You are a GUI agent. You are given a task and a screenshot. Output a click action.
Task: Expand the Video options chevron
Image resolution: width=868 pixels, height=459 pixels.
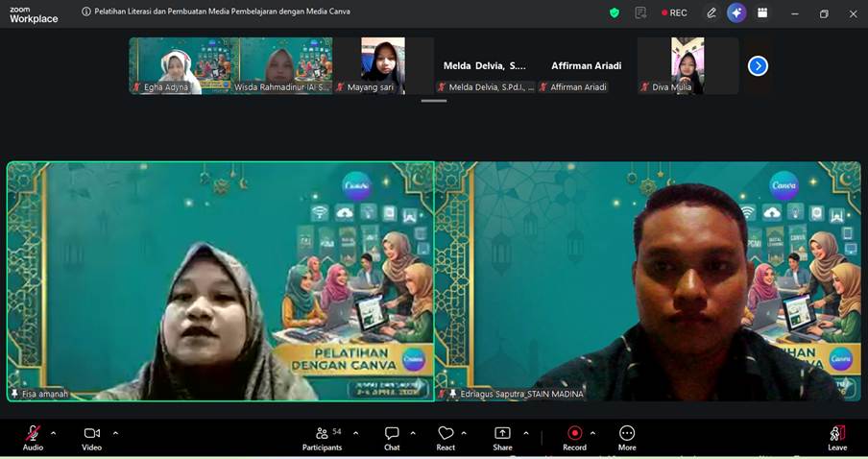coord(115,433)
